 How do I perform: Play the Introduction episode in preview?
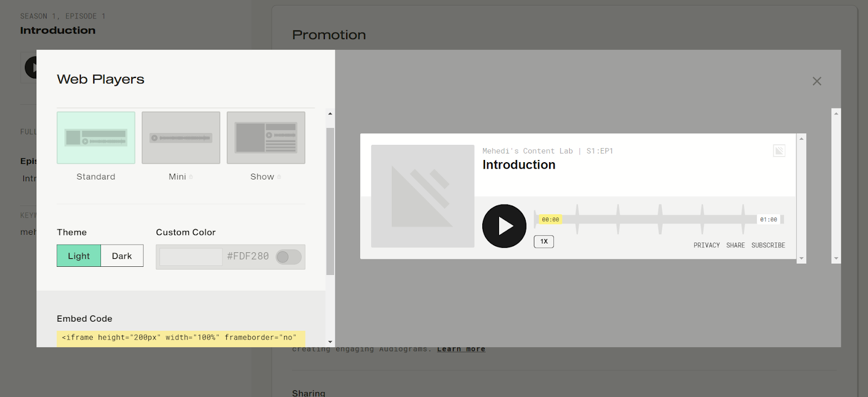505,226
